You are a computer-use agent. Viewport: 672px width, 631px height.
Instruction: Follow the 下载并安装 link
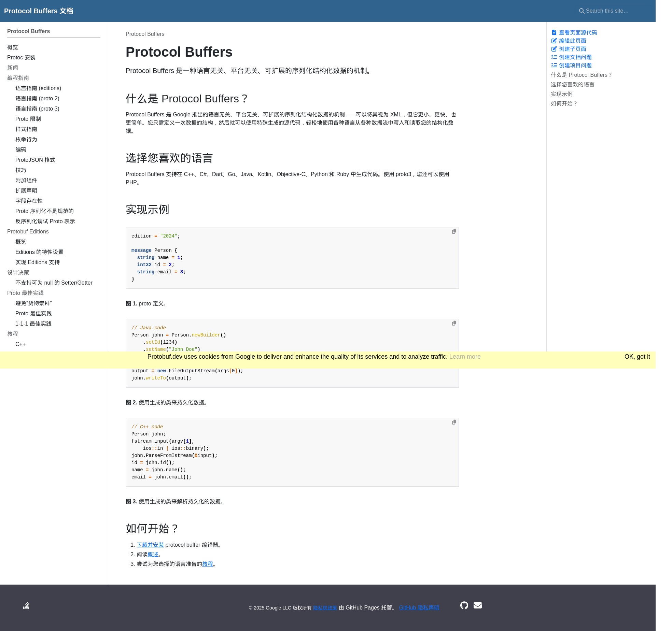tap(150, 545)
